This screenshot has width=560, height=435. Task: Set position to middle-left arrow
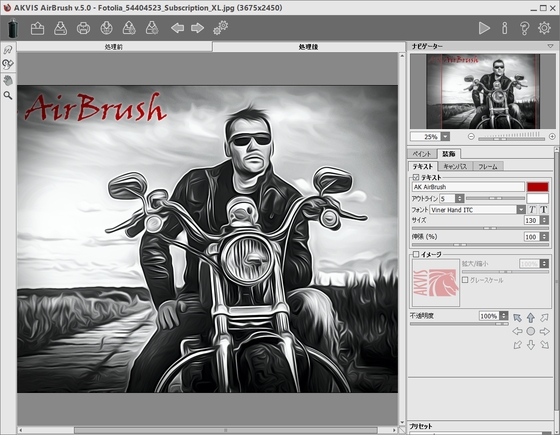(x=517, y=331)
